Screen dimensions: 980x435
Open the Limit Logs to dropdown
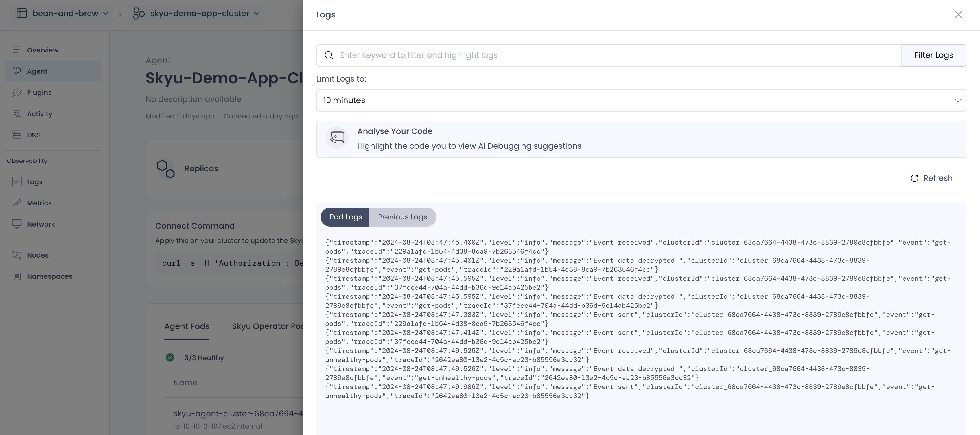tap(641, 100)
